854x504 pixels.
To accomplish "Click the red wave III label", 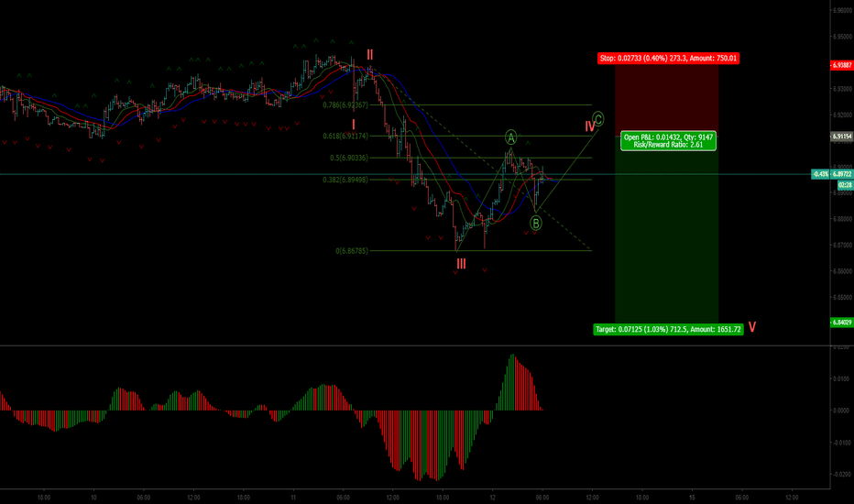I will [461, 264].
